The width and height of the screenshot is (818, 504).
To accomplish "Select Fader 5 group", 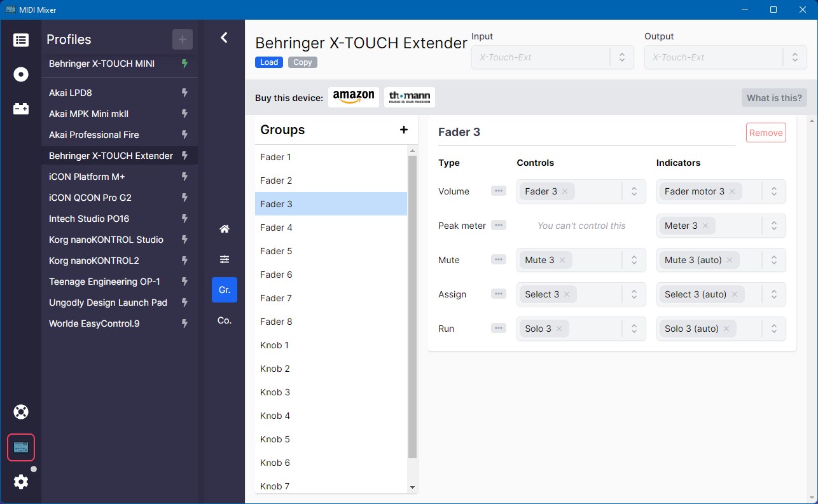I will pos(331,251).
